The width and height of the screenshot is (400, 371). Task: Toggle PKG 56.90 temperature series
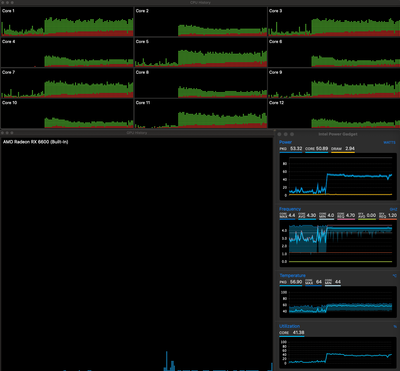click(x=291, y=282)
